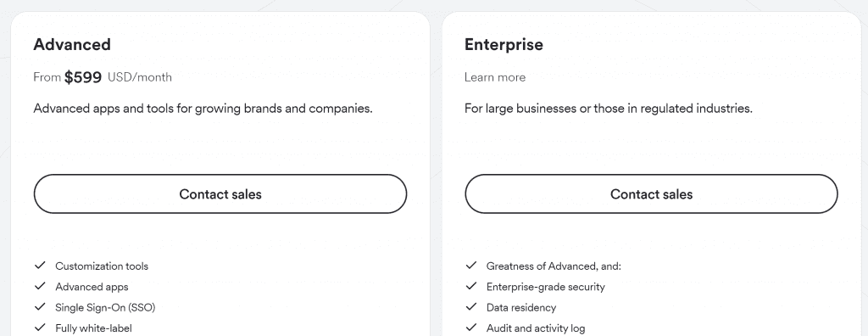Click the Data residency feature label

[x=521, y=307]
